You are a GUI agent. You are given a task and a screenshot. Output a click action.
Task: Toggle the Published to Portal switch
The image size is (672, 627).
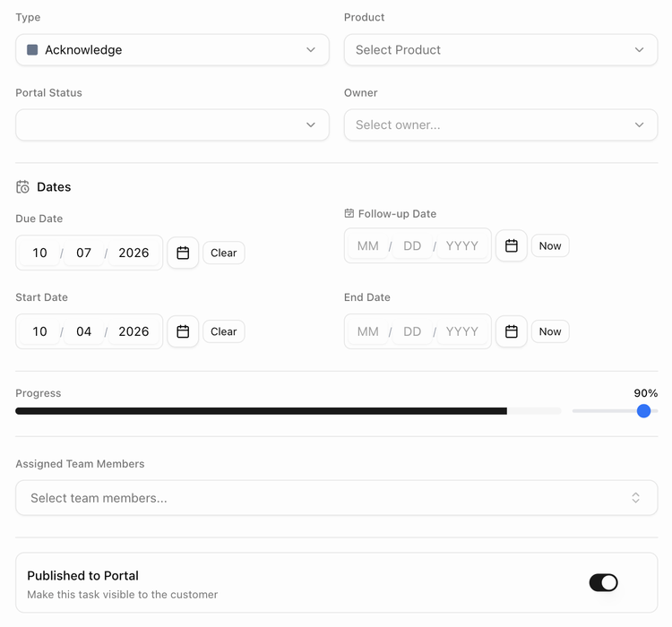[603, 582]
